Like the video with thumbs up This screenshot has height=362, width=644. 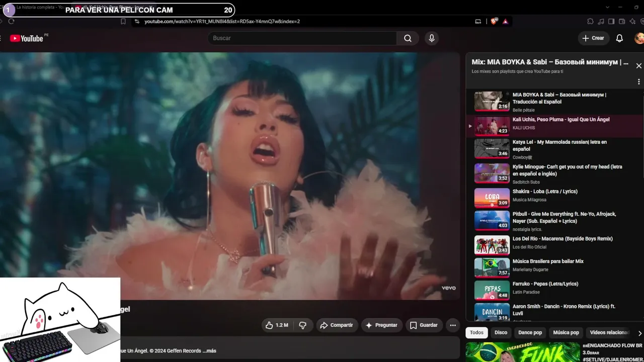coord(269,325)
